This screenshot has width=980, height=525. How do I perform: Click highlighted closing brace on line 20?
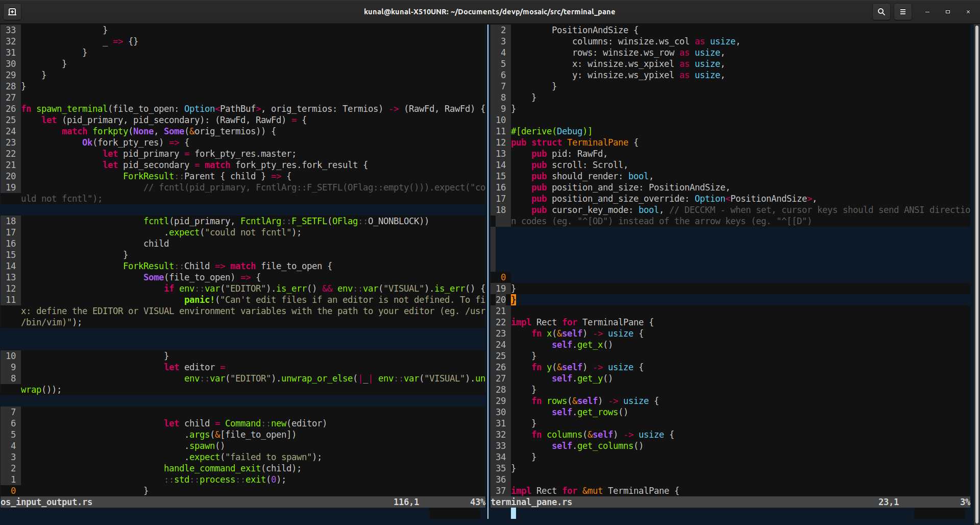tap(513, 300)
